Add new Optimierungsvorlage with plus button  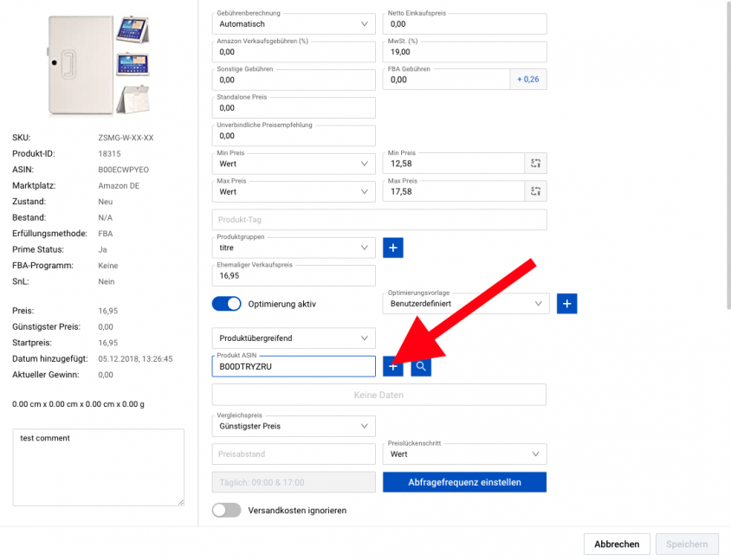pos(567,304)
